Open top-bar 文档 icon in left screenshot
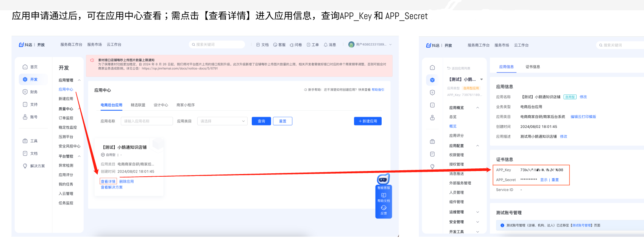Image resolution: width=644 pixels, height=248 pixels. point(258,45)
